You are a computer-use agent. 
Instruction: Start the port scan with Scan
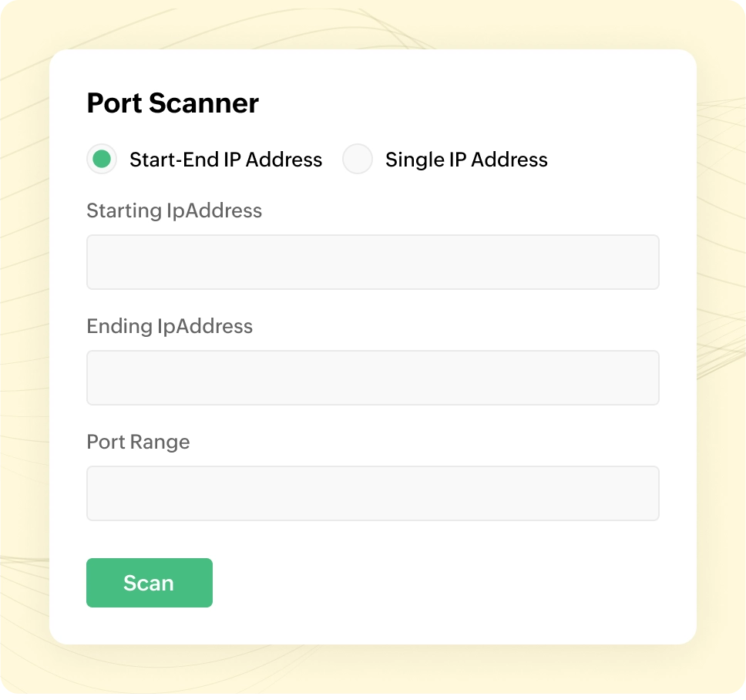[149, 583]
